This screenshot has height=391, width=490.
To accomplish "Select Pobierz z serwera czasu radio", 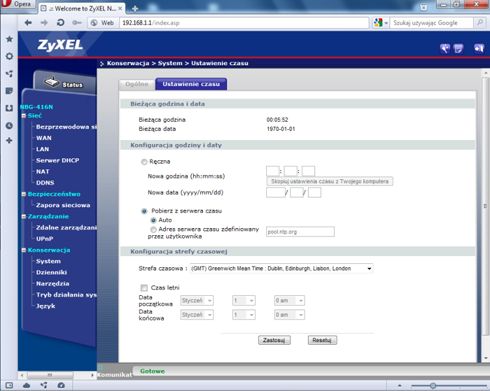I will point(144,211).
